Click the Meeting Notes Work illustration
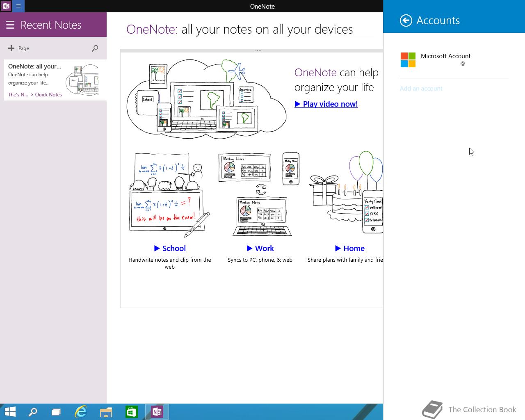525x420 pixels. pos(259,194)
